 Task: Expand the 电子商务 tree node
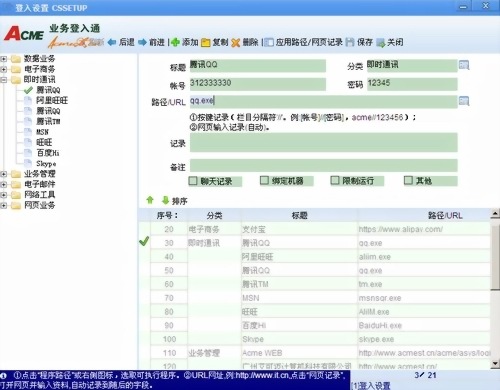click(4, 69)
